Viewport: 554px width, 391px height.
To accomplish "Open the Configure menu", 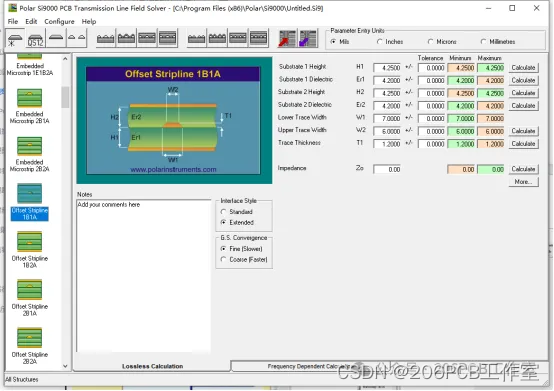I will point(59,22).
